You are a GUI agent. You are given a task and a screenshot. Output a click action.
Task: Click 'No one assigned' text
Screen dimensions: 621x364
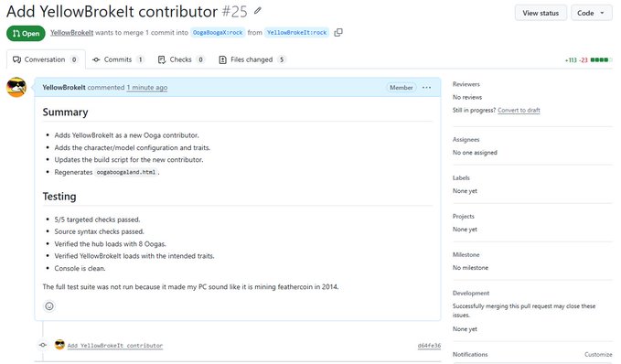coord(475,153)
